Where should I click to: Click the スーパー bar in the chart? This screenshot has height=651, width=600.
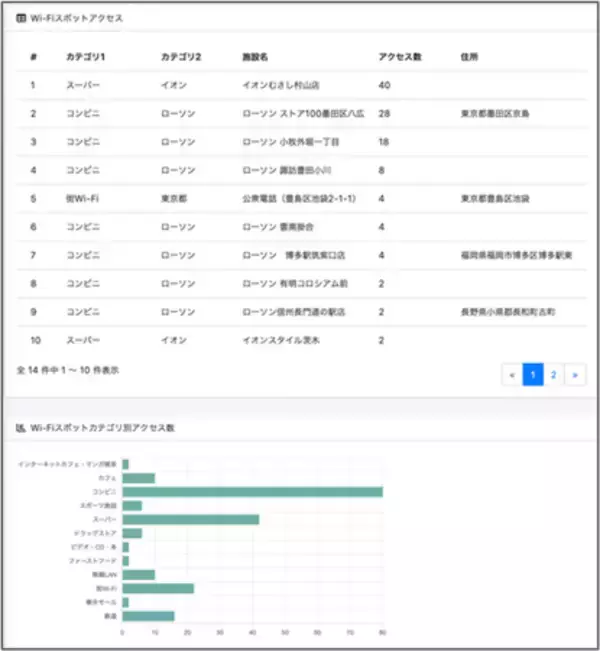(x=190, y=519)
